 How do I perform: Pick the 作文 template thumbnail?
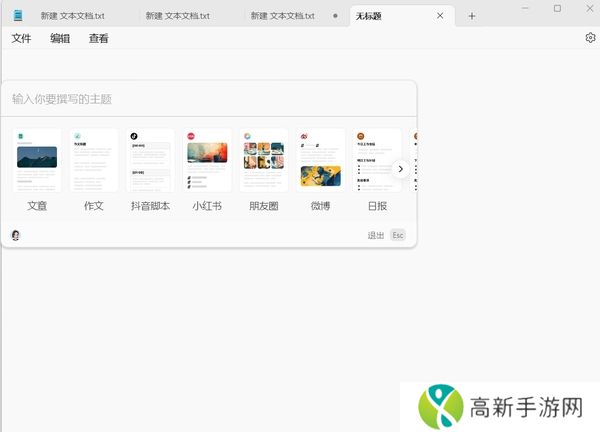click(94, 161)
